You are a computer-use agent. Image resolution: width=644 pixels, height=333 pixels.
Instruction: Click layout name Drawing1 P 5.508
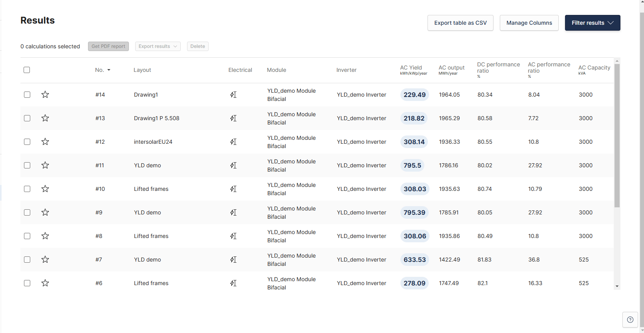156,118
